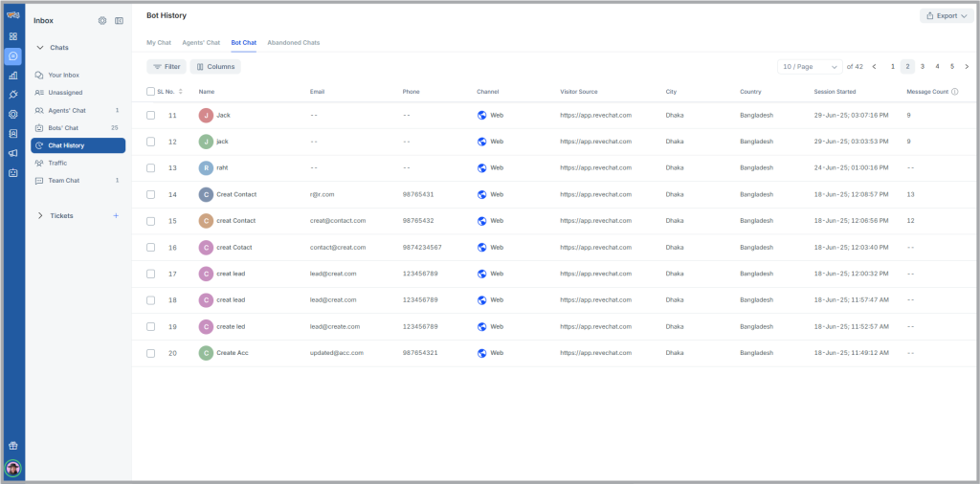Open the 10 / Page dropdown
980x484 pixels.
[810, 67]
